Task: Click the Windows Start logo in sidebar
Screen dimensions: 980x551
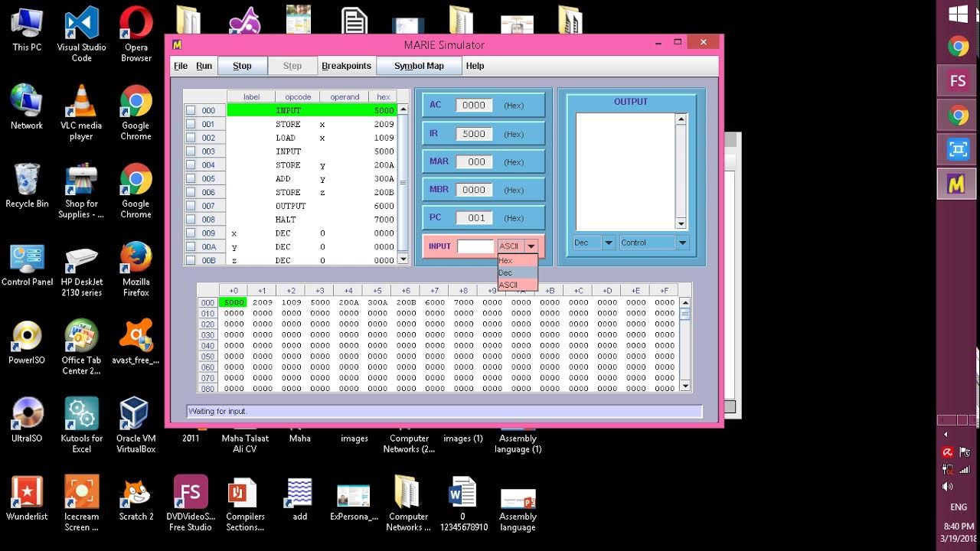Action: point(958,14)
